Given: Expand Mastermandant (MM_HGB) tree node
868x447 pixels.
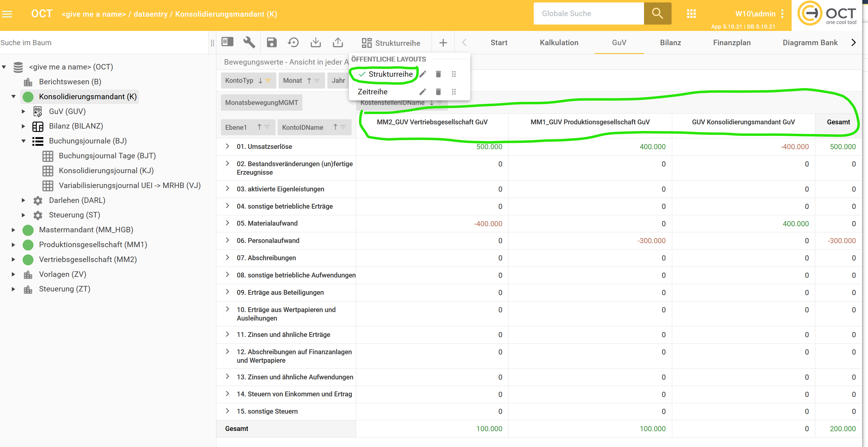Looking at the screenshot, I should (13, 230).
